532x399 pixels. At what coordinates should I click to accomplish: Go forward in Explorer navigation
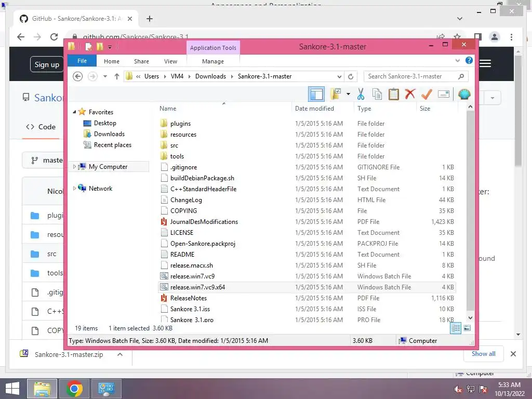(x=92, y=76)
